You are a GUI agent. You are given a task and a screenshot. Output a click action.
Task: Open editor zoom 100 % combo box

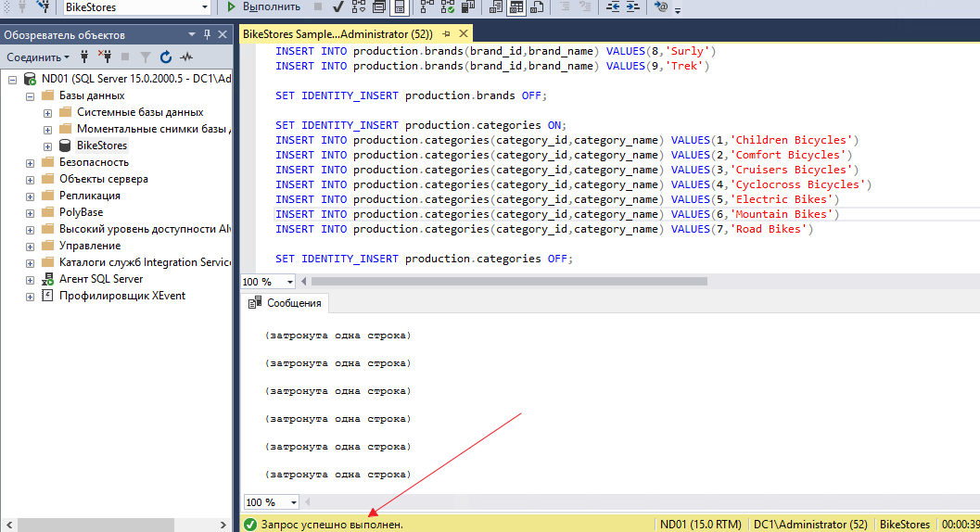click(x=268, y=282)
